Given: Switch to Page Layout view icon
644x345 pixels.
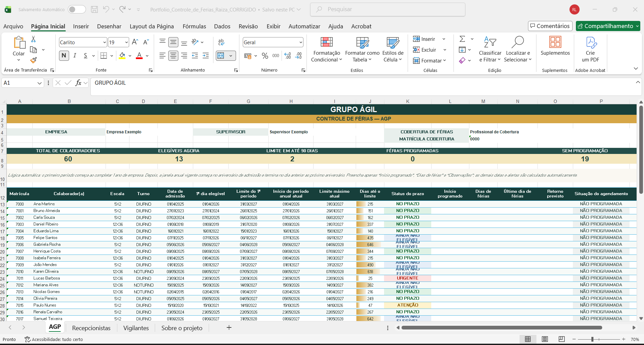Looking at the screenshot, I should click(545, 339).
